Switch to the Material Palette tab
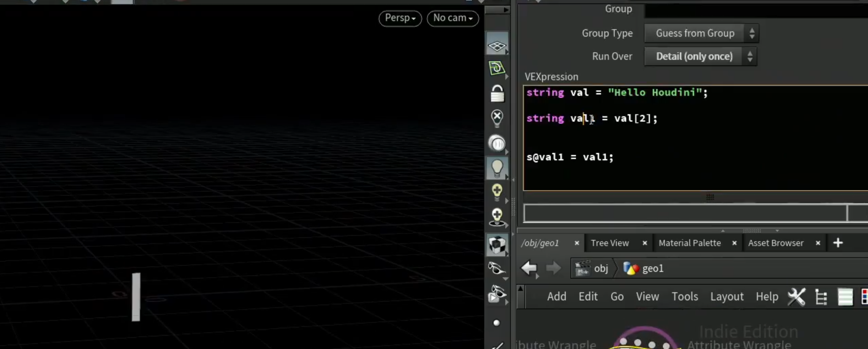This screenshot has width=868, height=349. (689, 243)
